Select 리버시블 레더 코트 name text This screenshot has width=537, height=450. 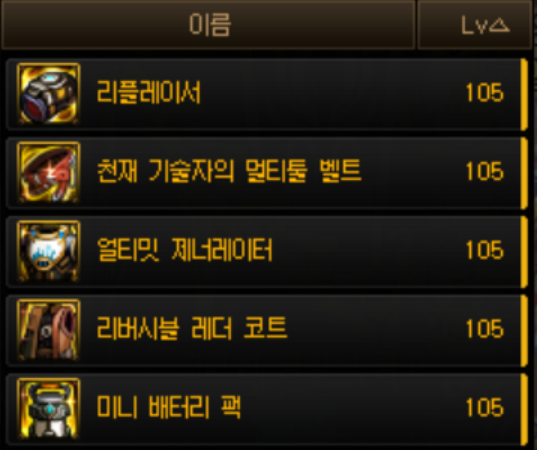tap(192, 328)
